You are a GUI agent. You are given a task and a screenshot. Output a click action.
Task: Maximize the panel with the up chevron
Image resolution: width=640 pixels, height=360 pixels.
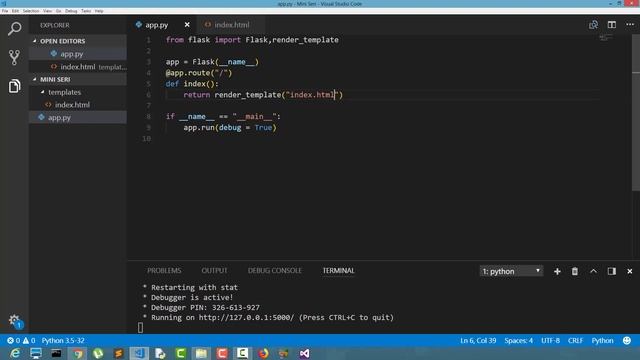click(593, 271)
